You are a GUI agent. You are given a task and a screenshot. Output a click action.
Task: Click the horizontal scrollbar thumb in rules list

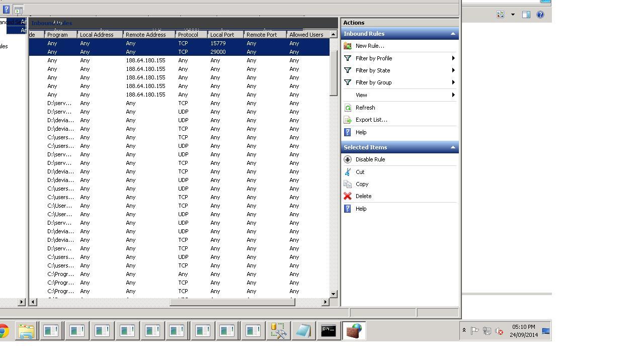232,302
